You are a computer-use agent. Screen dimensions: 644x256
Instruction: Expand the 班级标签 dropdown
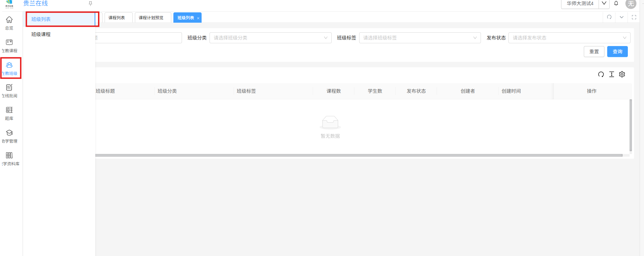pyautogui.click(x=420, y=38)
